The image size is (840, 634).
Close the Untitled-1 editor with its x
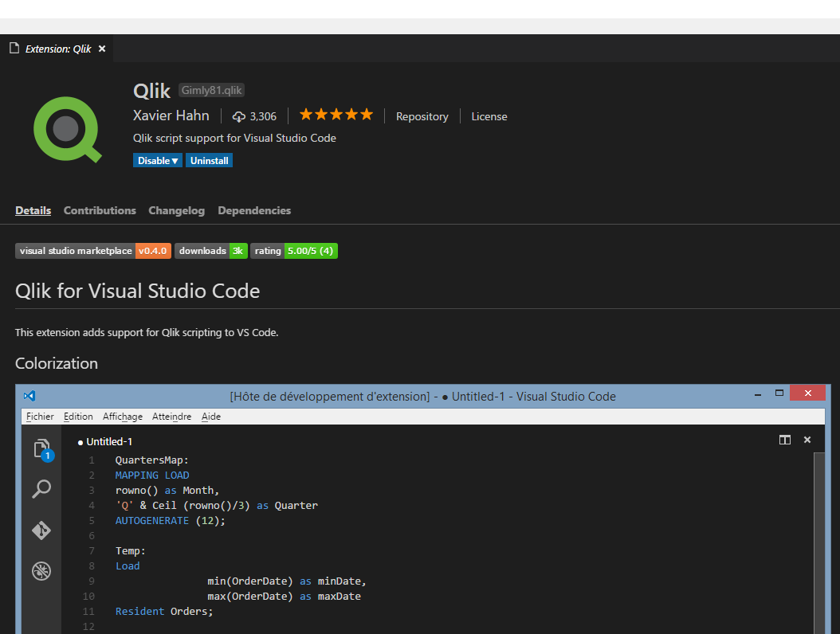click(807, 439)
